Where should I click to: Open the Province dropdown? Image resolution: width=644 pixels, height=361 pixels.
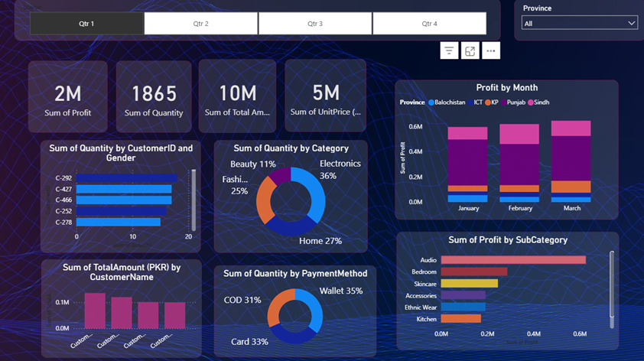[579, 24]
